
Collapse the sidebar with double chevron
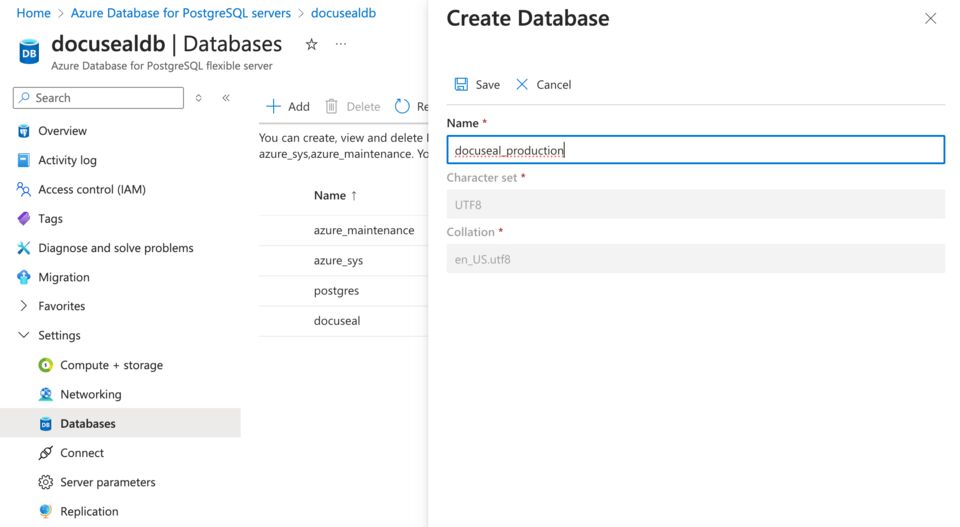(x=226, y=98)
